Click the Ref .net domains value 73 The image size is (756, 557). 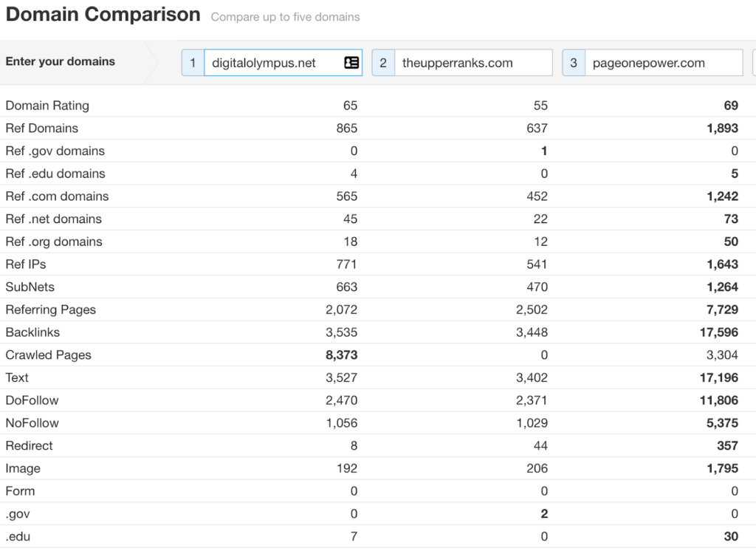(731, 219)
